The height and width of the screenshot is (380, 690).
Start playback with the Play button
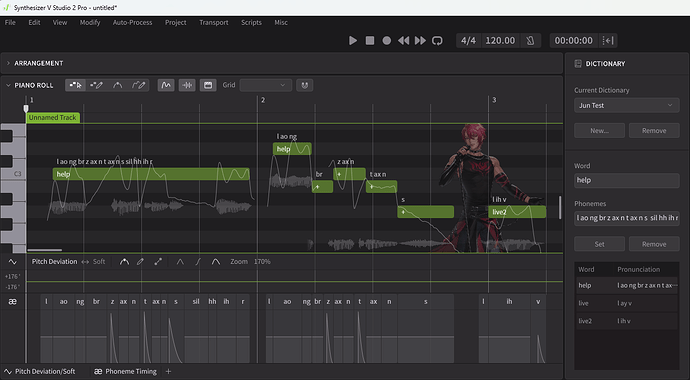[352, 40]
